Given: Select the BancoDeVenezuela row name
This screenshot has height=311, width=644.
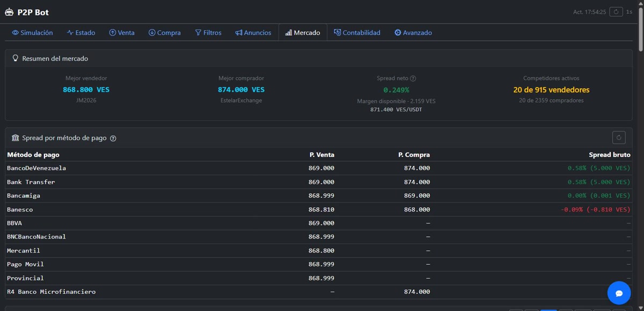Looking at the screenshot, I should tap(36, 168).
